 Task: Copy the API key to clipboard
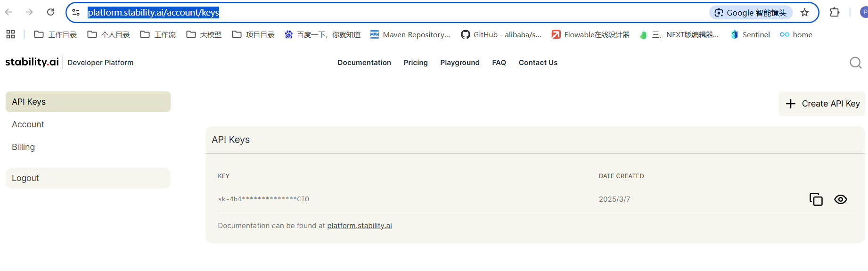coord(816,199)
